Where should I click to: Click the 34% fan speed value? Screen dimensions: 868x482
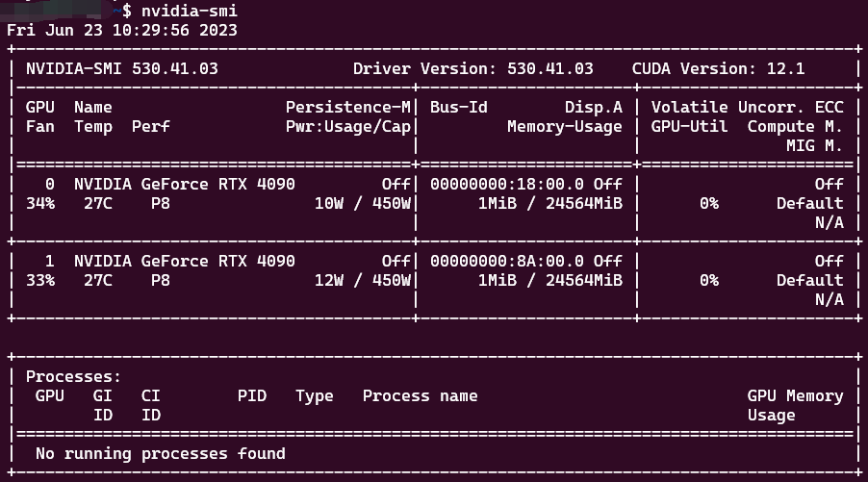(40, 203)
